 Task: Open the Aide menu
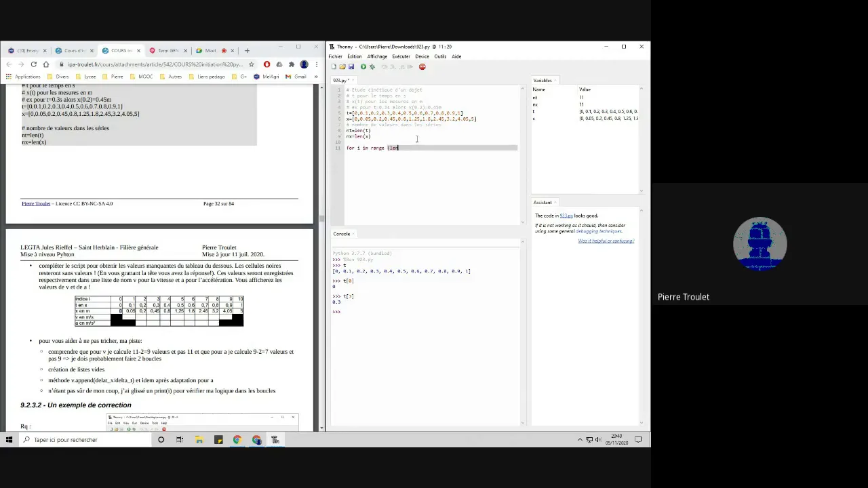pyautogui.click(x=456, y=56)
